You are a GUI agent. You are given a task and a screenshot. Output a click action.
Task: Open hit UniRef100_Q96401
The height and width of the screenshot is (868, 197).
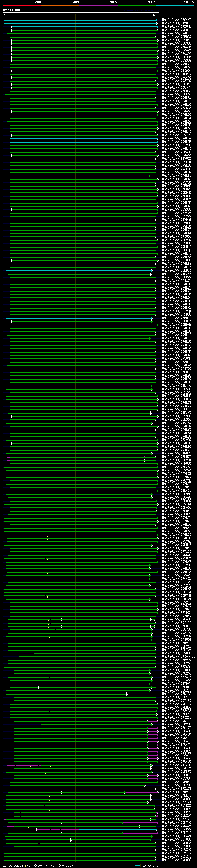pos(177,78)
